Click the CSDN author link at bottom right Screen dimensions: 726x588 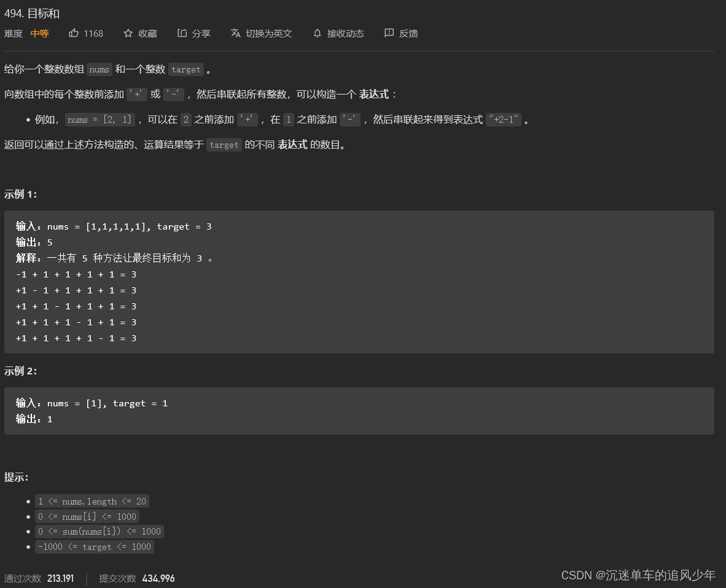tap(638, 575)
